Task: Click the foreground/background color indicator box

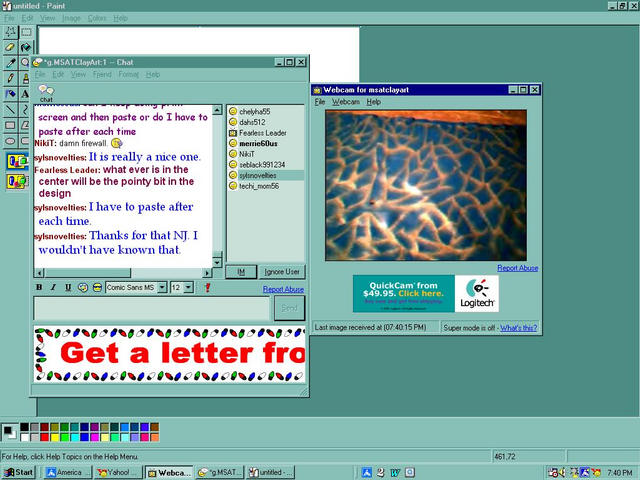Action: (9, 433)
